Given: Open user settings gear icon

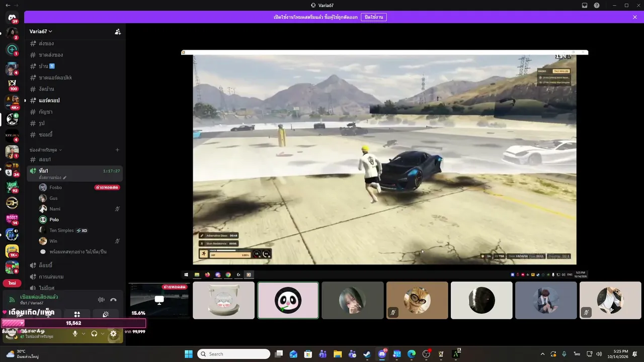Looking at the screenshot, I should click(x=113, y=333).
